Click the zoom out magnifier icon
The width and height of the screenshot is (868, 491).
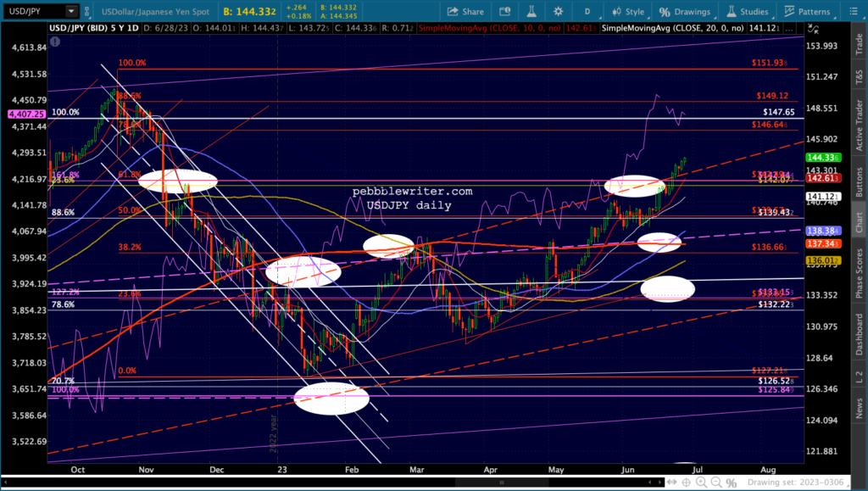coord(716,483)
